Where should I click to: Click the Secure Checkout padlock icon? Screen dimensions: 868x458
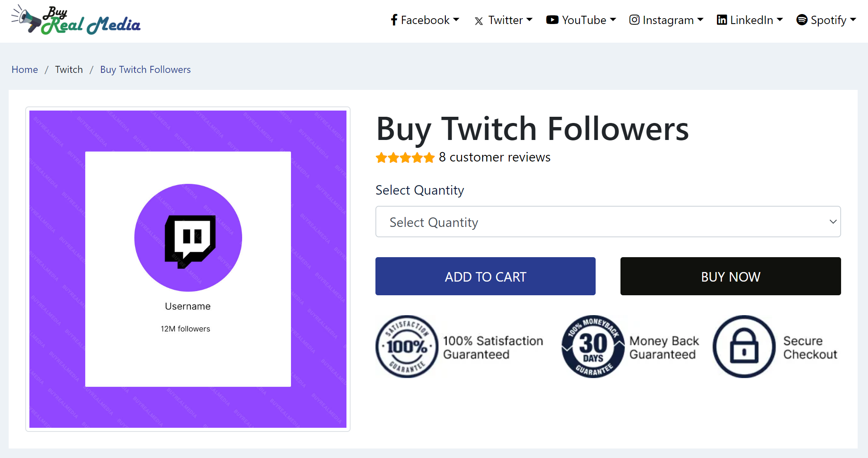744,347
